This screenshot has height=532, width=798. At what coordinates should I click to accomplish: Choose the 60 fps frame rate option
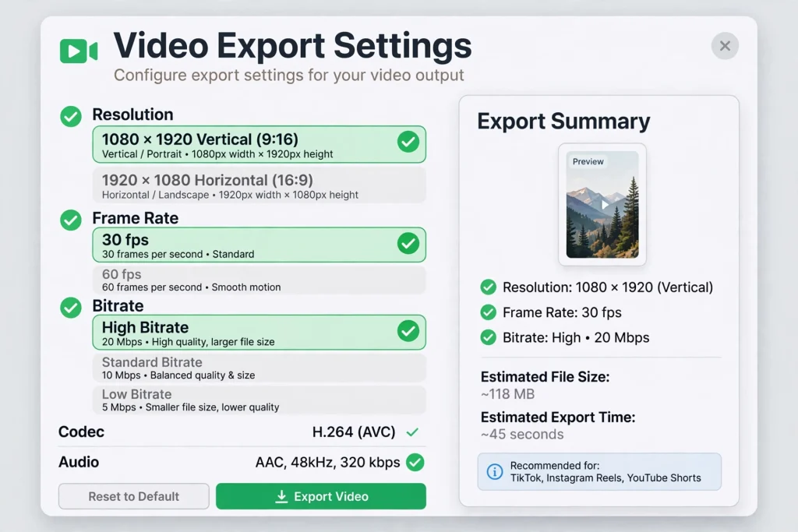click(259, 280)
